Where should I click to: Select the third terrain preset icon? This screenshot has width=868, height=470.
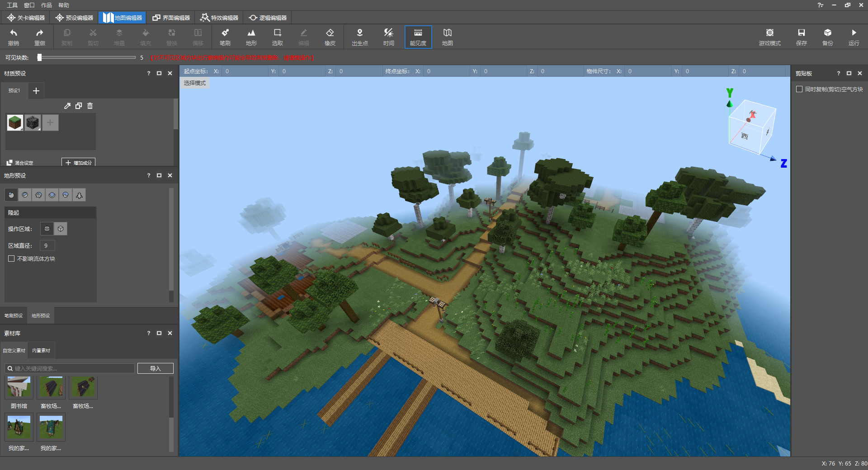(x=38, y=195)
